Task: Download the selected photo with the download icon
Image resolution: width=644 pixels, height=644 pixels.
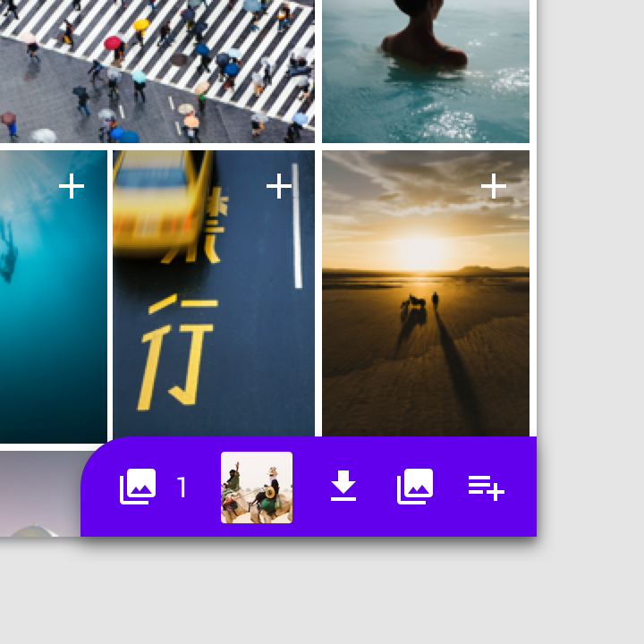Action: click(343, 486)
